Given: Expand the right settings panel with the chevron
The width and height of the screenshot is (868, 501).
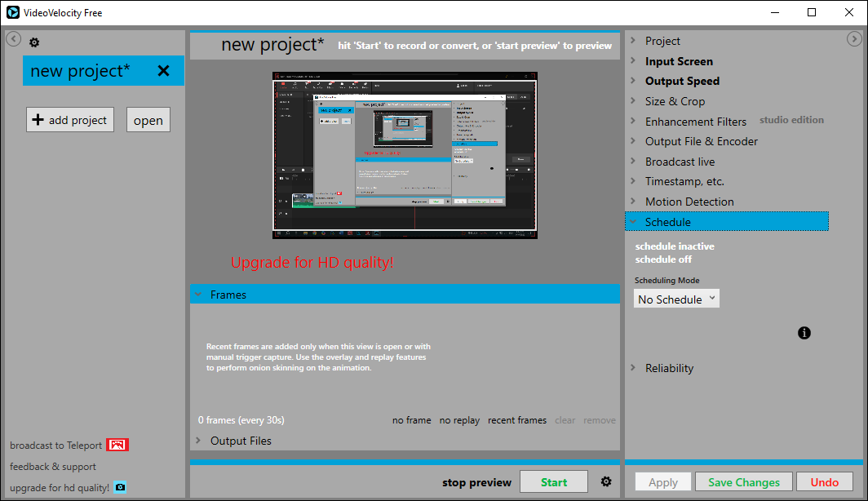Looking at the screenshot, I should tap(854, 38).
